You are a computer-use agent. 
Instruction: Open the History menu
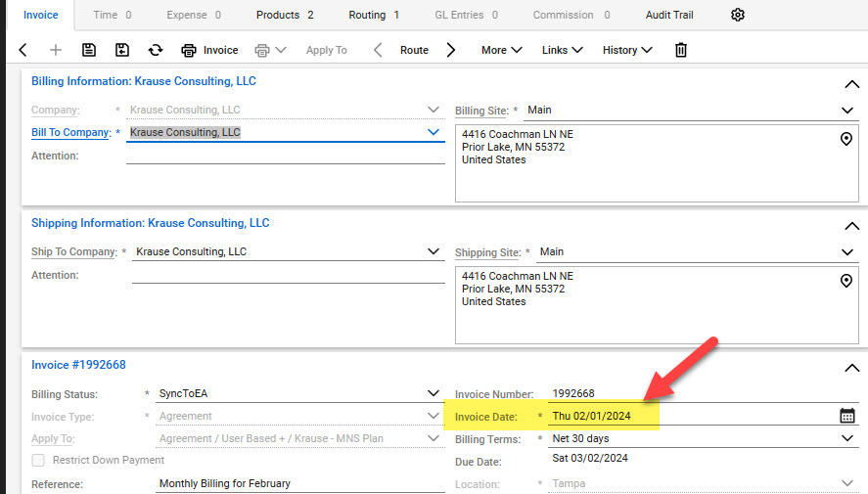point(627,50)
